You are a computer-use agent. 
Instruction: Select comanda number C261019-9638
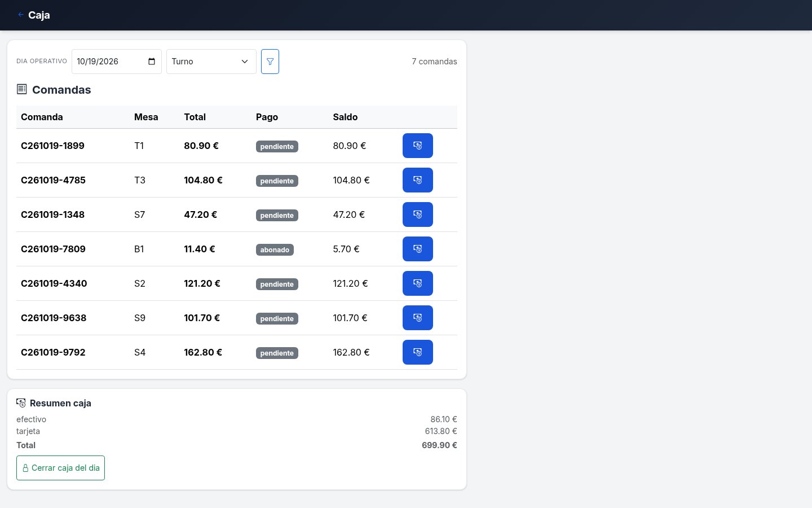click(x=54, y=318)
